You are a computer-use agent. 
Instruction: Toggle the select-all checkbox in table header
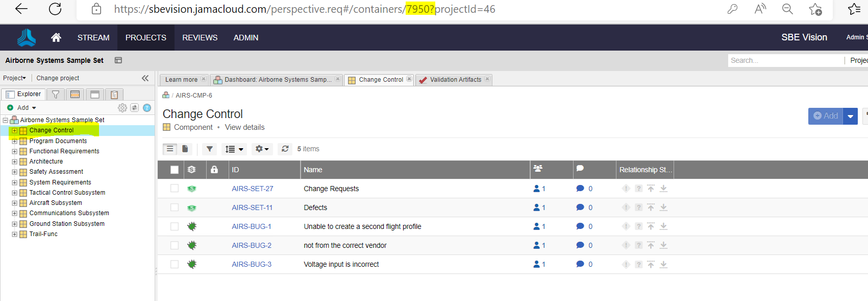tap(175, 170)
